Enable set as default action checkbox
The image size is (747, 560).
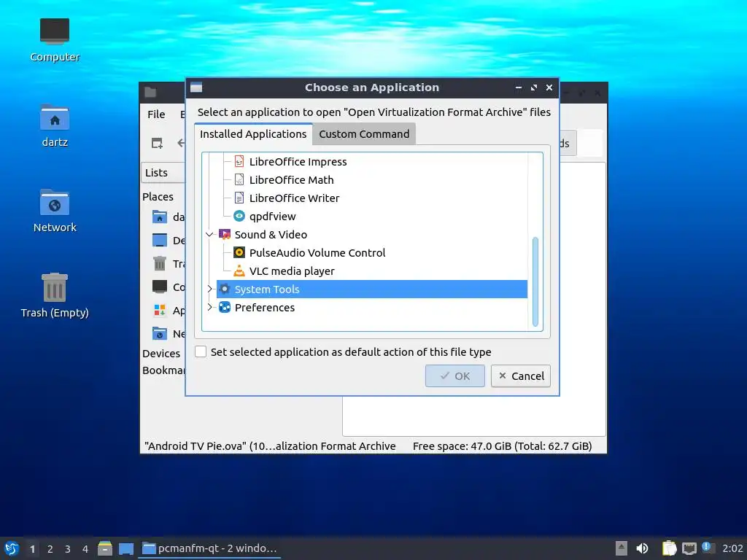[x=201, y=351]
